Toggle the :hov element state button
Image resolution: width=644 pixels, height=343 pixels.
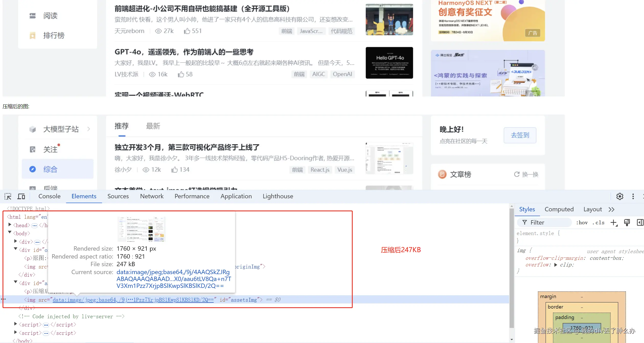tap(582, 223)
